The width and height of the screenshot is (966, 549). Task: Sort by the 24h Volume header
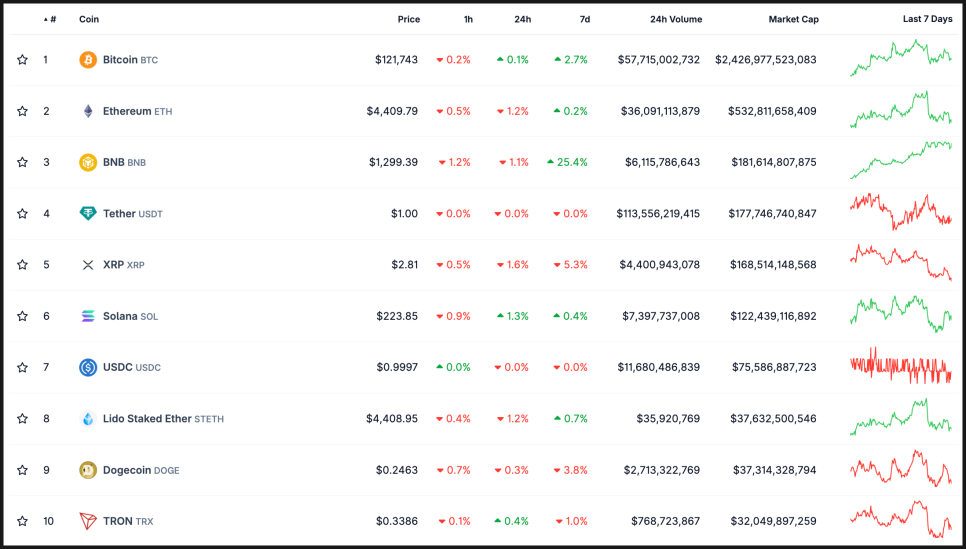tap(675, 19)
